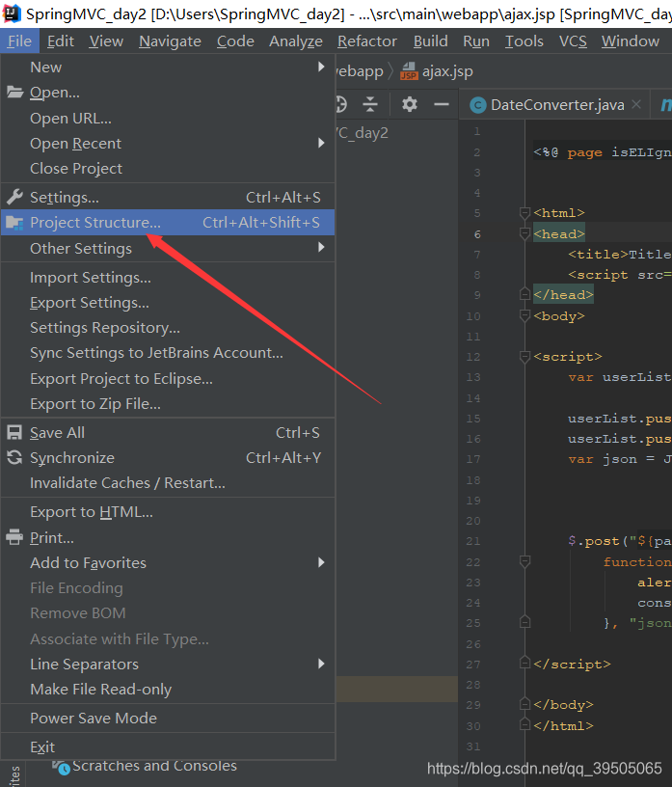Select Export to HTML... entry

point(168,512)
